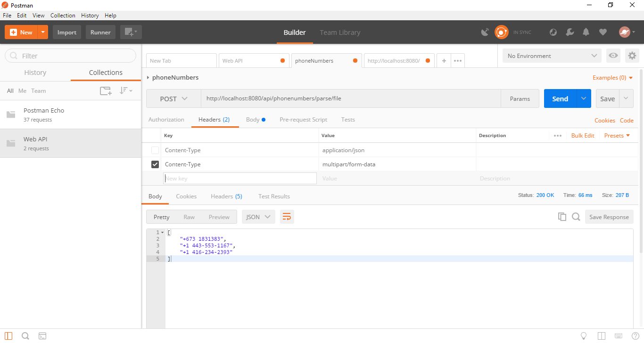
Task: Click the environment quick look eye icon
Action: 613,56
